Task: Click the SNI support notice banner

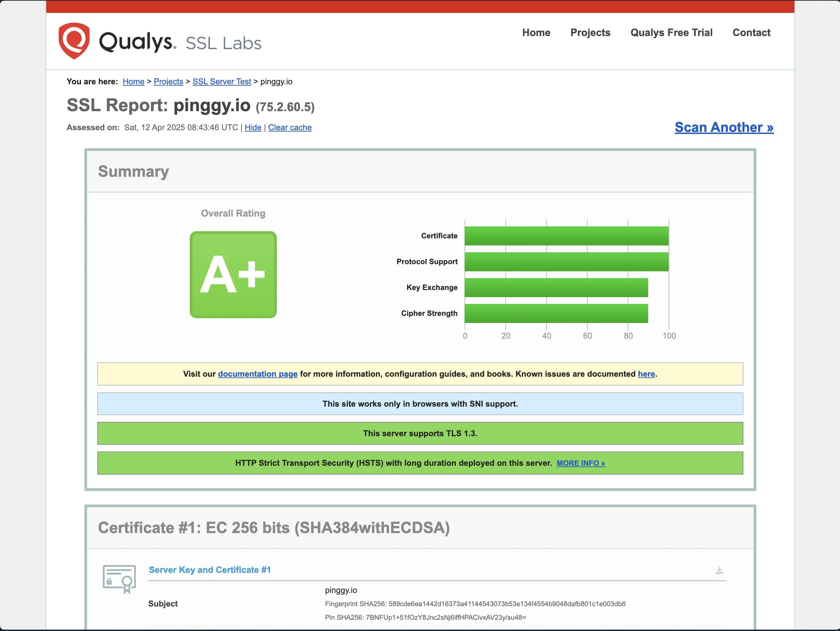Action: [420, 404]
